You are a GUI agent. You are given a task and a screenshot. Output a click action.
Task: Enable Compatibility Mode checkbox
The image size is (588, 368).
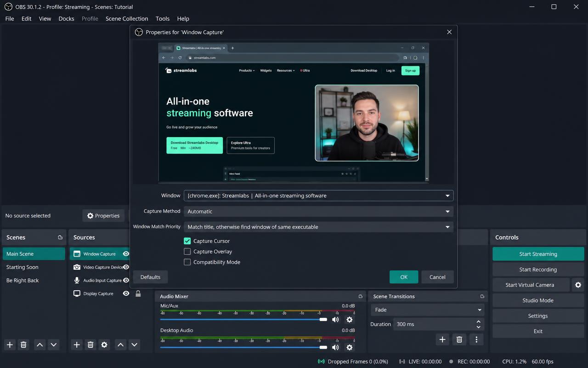pos(187,262)
